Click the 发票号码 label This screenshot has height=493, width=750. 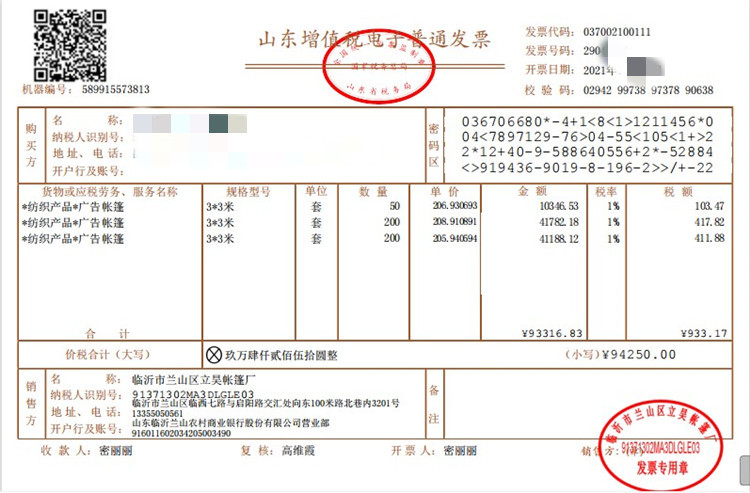click(x=549, y=51)
